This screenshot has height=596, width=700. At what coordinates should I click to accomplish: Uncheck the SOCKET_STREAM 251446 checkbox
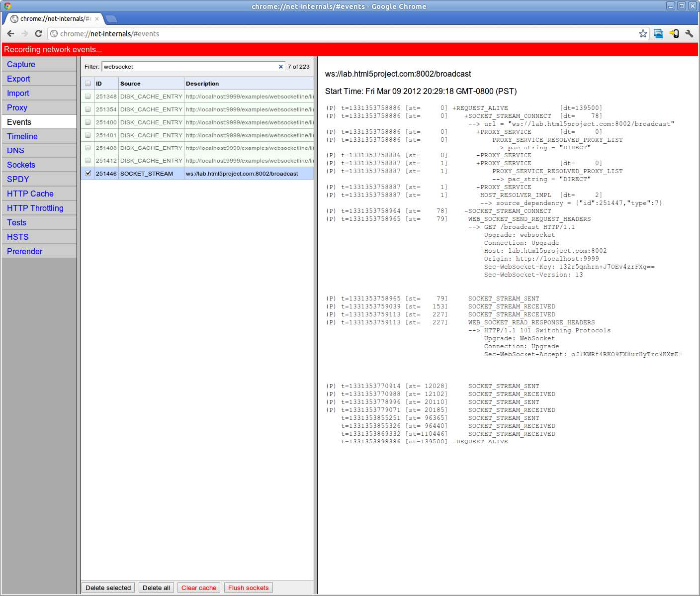click(x=88, y=174)
